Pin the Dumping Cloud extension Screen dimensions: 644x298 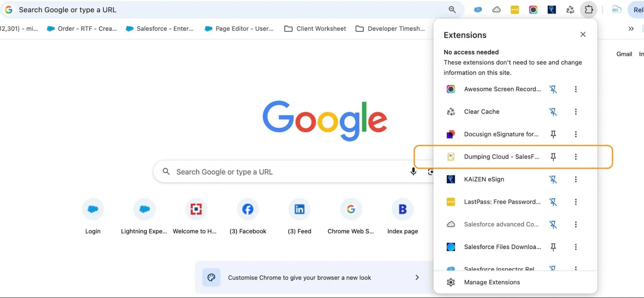coord(553,157)
